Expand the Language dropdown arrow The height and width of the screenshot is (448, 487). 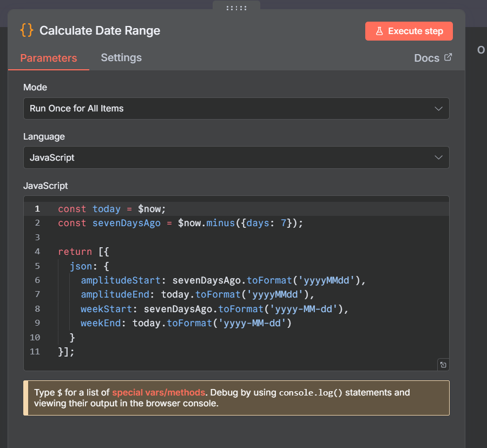[438, 157]
